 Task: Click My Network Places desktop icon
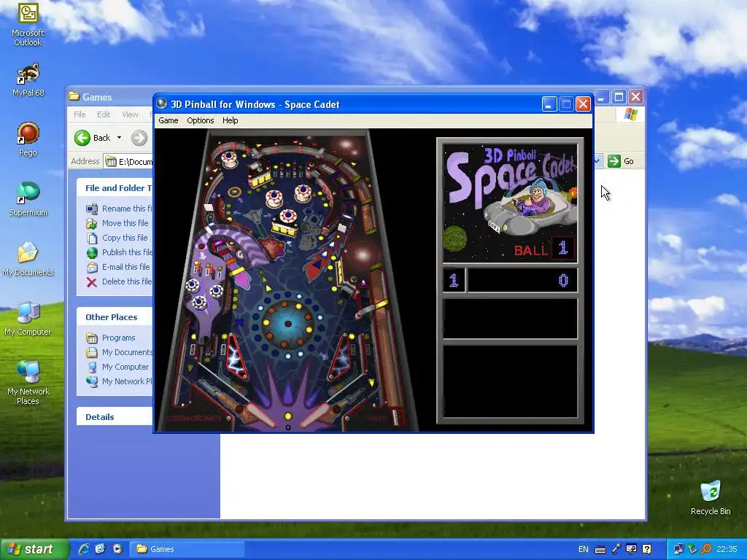(28, 384)
